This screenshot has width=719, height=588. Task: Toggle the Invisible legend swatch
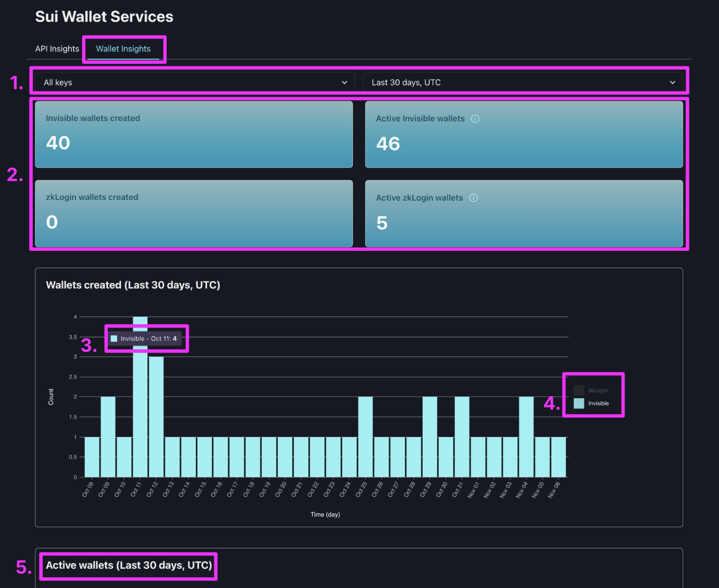point(579,403)
